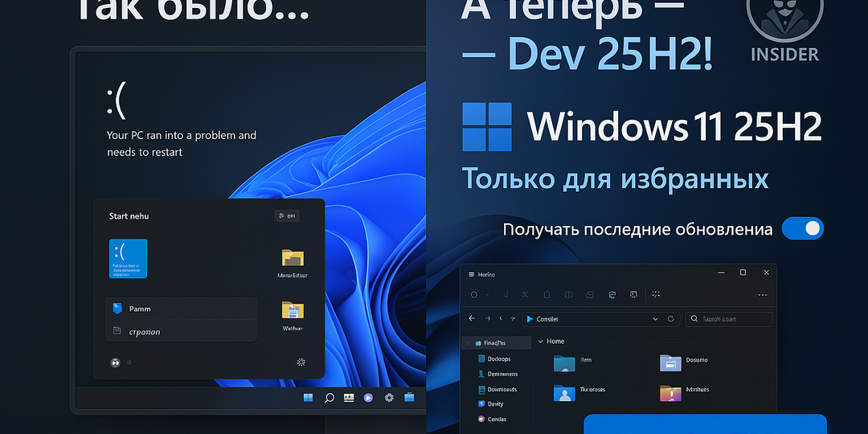Image resolution: width=868 pixels, height=434 pixels.
Task: Open the Tax.oroses folder in Home
Action: (579, 392)
